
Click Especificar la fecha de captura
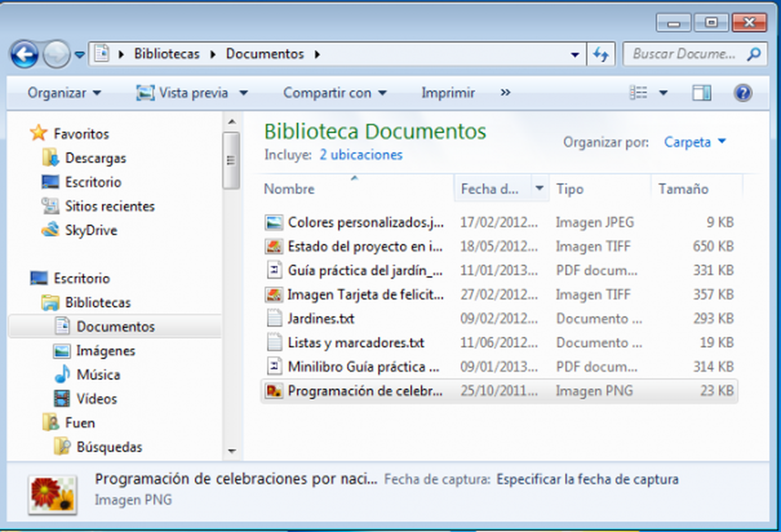(x=587, y=479)
